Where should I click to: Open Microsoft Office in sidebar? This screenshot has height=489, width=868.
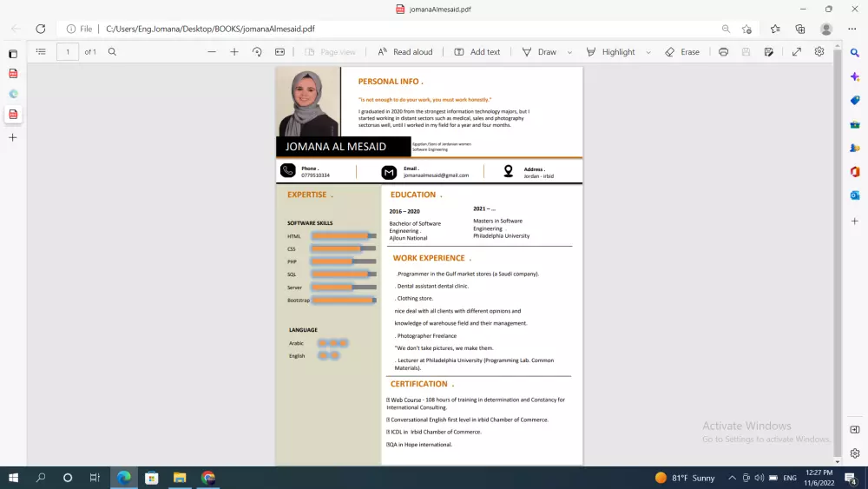coord(855,172)
